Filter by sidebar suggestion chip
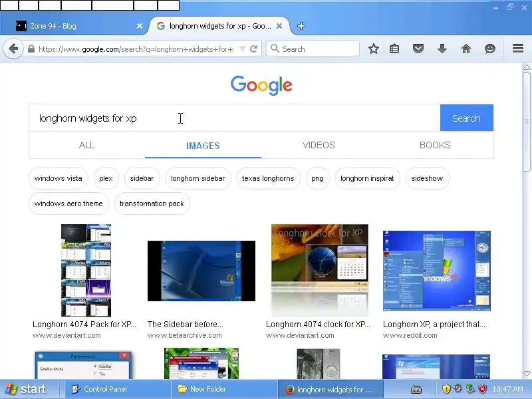The width and height of the screenshot is (532, 399). 142,178
